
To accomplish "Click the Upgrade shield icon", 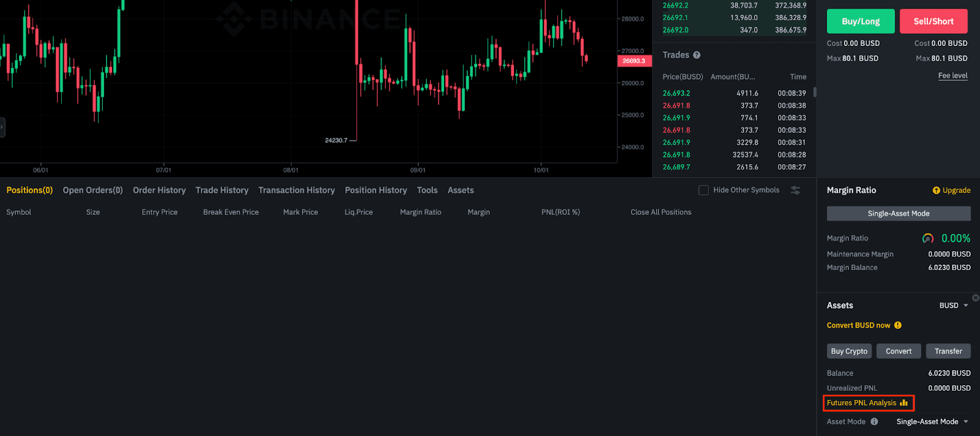I will (936, 190).
